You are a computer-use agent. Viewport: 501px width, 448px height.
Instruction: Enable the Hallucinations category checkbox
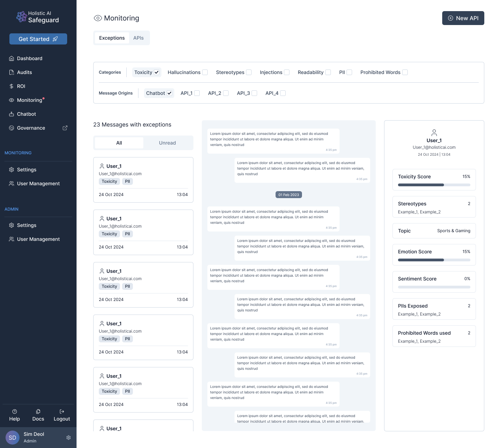(205, 72)
